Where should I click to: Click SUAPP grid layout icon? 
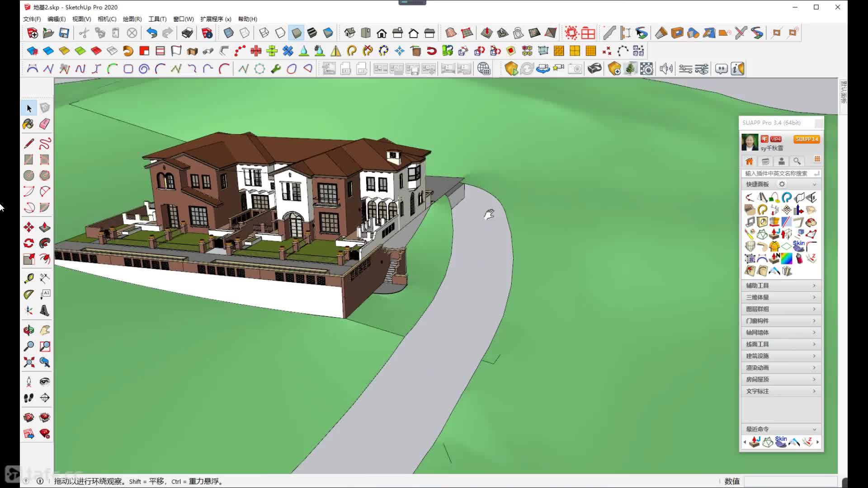[x=817, y=160]
